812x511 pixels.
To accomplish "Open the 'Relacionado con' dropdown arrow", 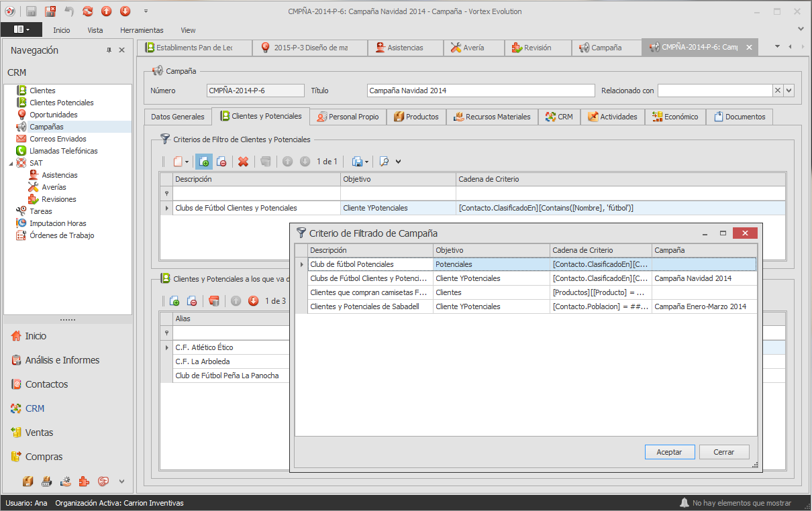I will (x=789, y=91).
